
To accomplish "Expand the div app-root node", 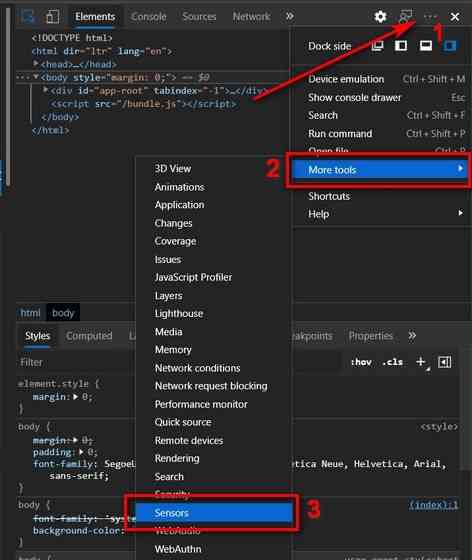I will [x=46, y=90].
